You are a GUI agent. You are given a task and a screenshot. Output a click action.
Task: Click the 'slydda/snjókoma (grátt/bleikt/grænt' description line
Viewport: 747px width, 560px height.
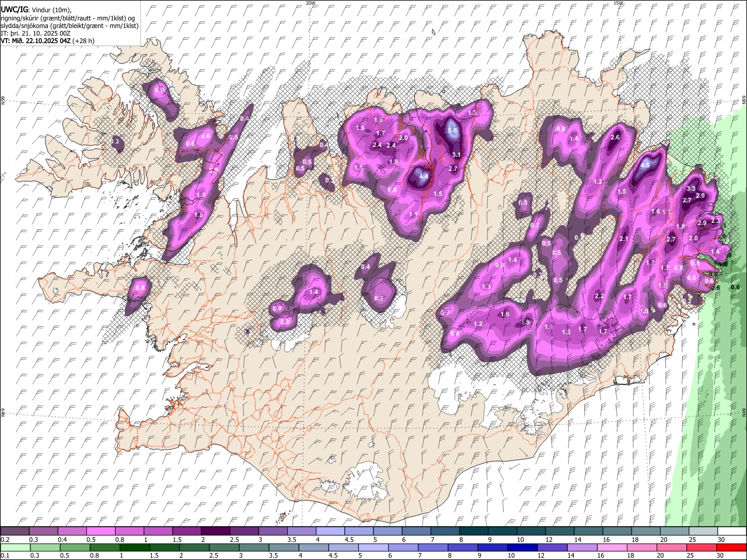tap(69, 26)
